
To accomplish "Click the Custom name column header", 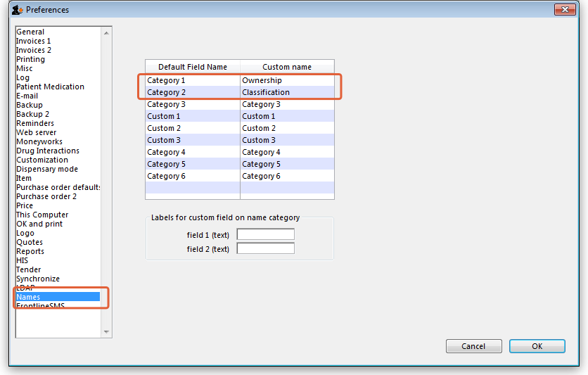I will point(287,67).
